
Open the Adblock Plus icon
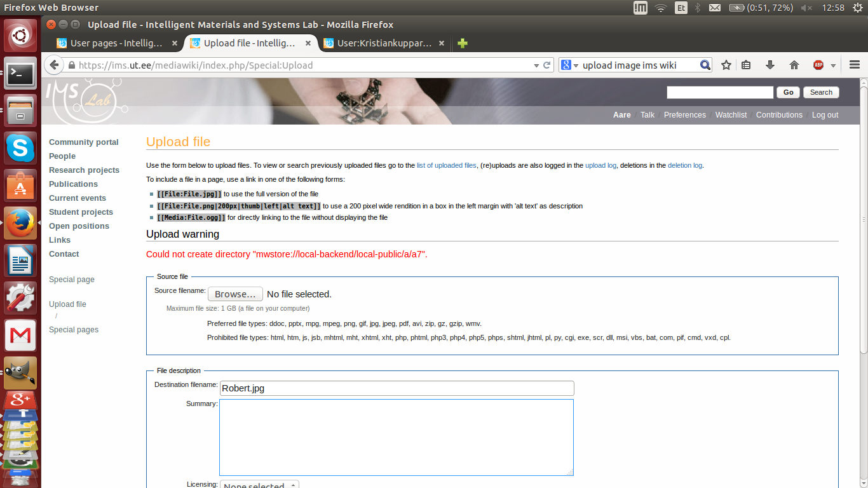[818, 65]
